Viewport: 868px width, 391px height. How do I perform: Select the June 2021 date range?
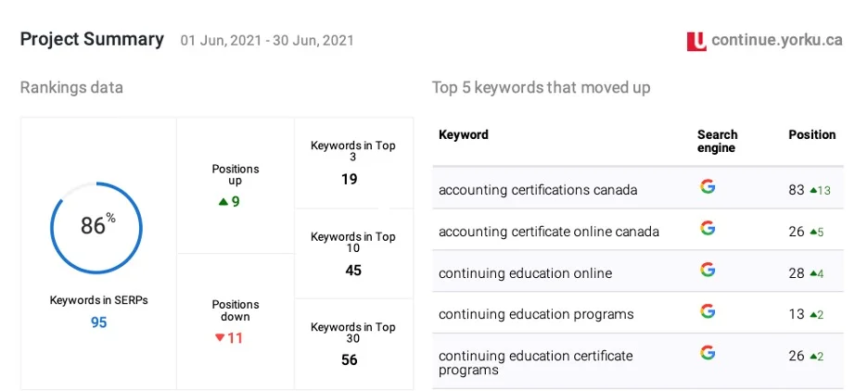tap(267, 41)
